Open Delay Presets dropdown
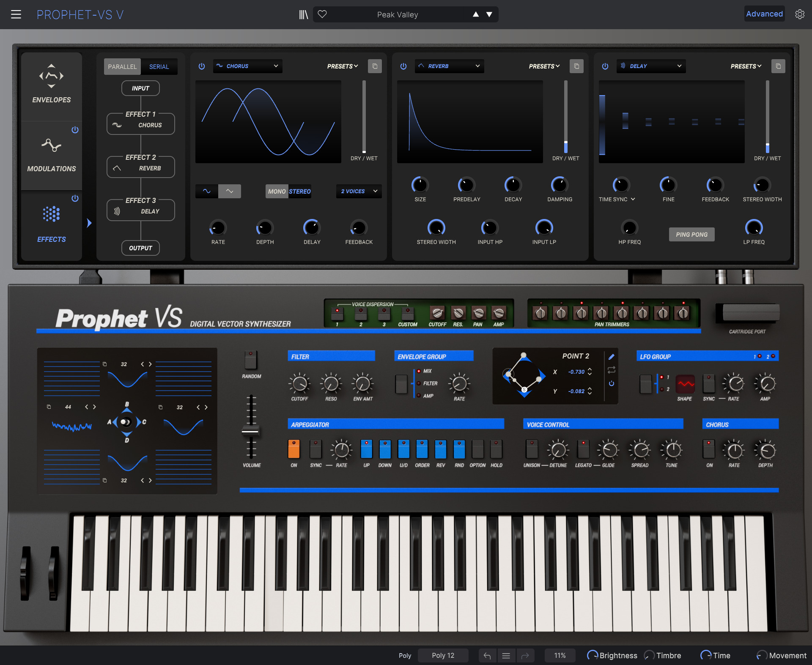This screenshot has height=665, width=812. tap(746, 66)
